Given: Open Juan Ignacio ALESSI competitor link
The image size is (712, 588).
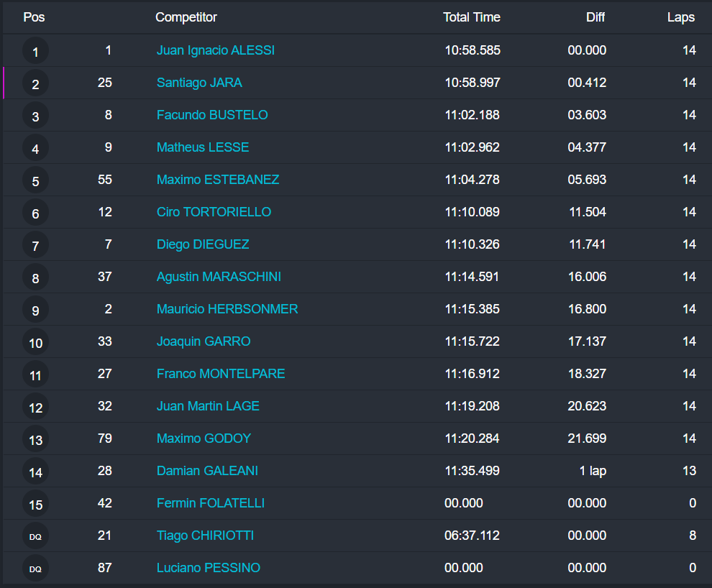Looking at the screenshot, I should (216, 50).
